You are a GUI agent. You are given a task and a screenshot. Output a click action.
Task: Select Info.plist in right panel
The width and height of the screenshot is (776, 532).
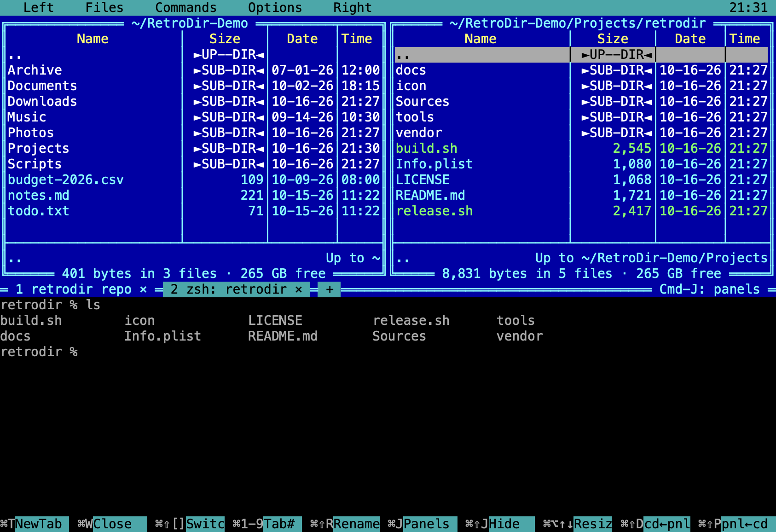582,164
